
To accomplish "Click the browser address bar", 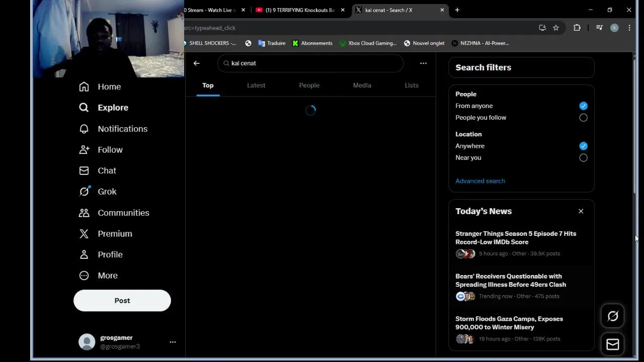I will point(359,28).
